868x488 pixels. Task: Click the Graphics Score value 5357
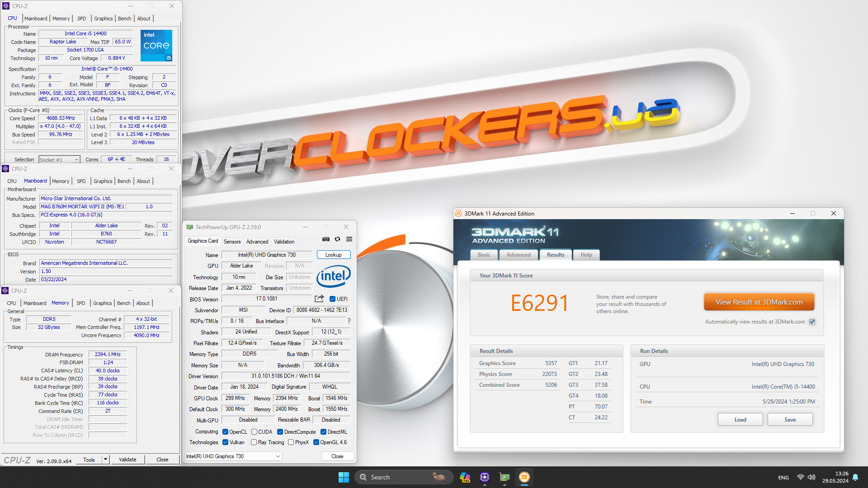pos(551,363)
